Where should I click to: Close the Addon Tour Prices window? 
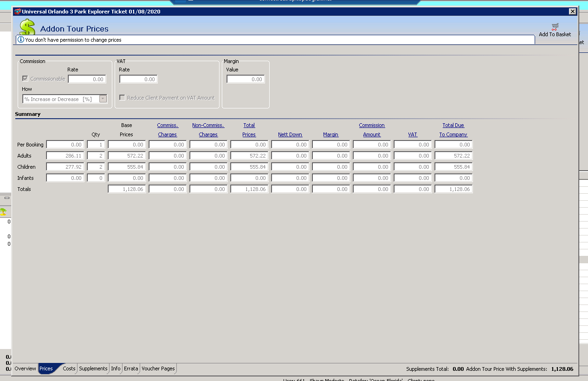click(x=572, y=12)
